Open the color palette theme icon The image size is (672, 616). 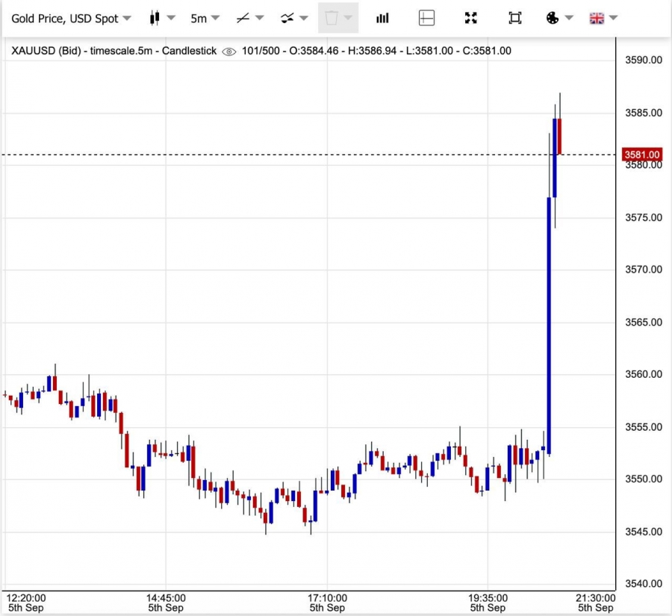tap(553, 18)
